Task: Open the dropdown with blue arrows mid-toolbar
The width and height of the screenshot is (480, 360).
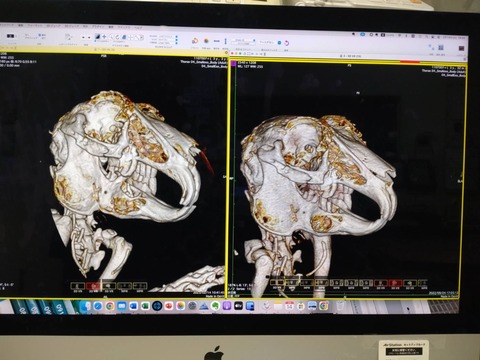Action: point(244,40)
